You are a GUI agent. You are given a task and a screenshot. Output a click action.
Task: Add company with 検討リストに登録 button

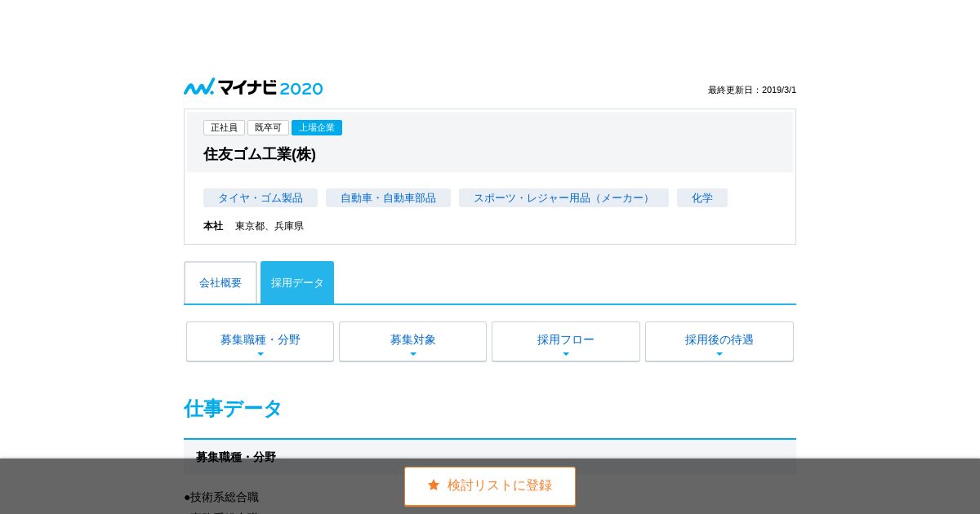(490, 486)
